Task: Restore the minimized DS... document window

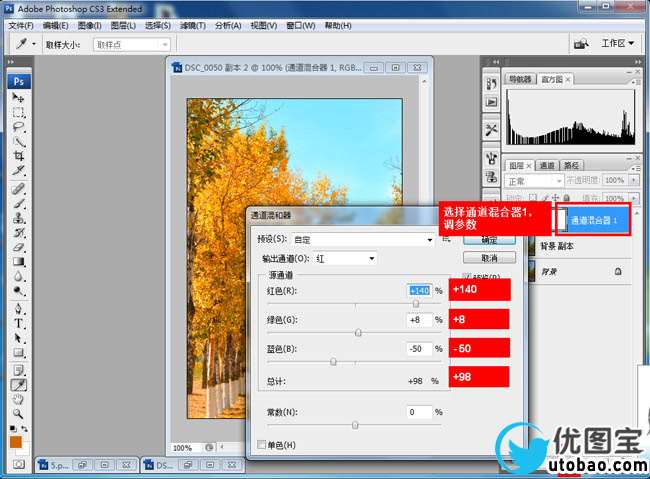Action: click(187, 465)
